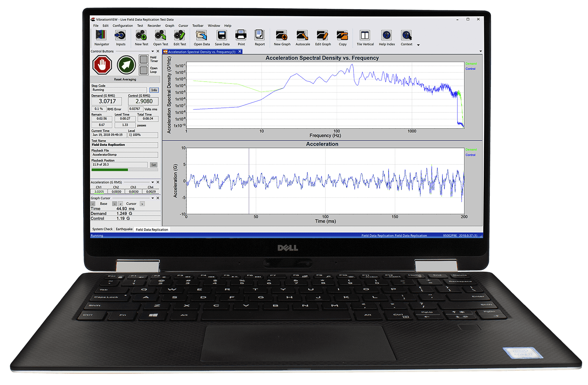Open the Edit menu
588x385 pixels.
[106, 26]
